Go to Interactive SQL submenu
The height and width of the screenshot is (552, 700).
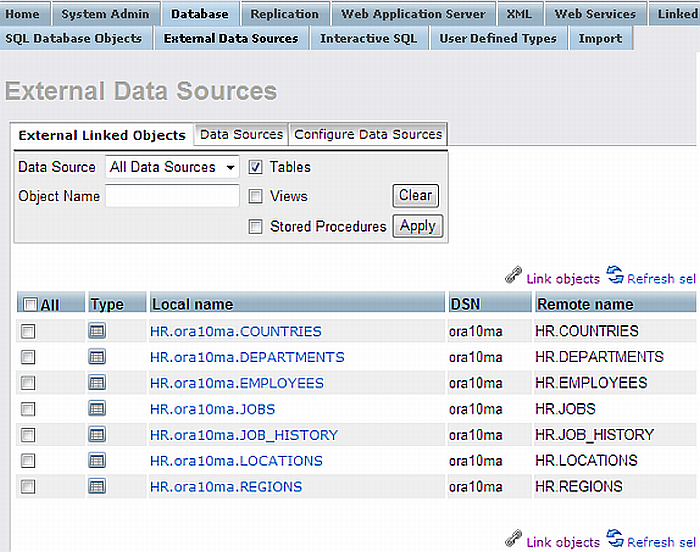tap(369, 38)
